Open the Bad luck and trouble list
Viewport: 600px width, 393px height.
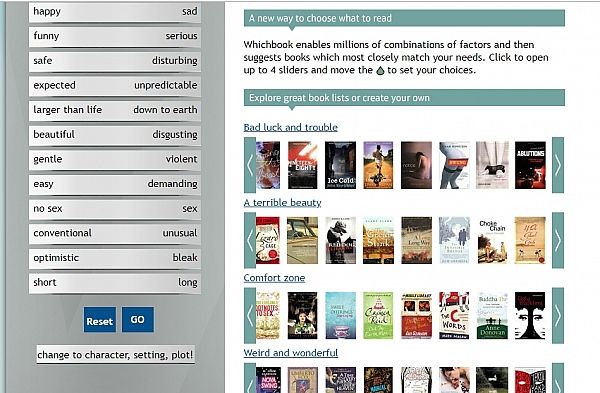click(290, 127)
